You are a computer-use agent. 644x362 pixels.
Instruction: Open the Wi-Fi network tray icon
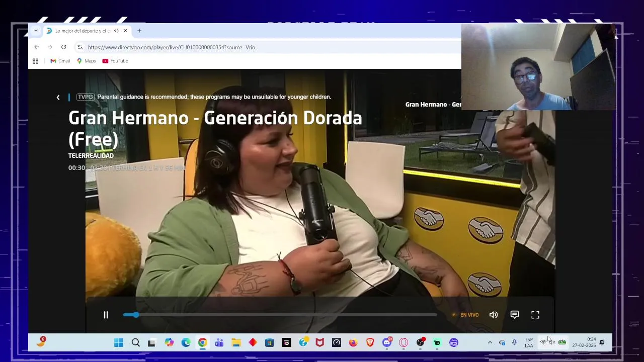(x=543, y=342)
